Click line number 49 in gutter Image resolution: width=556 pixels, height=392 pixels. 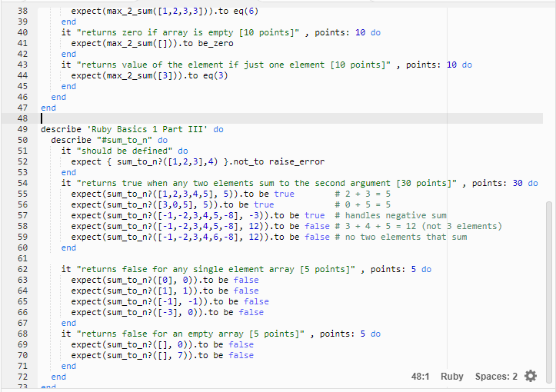click(x=22, y=129)
